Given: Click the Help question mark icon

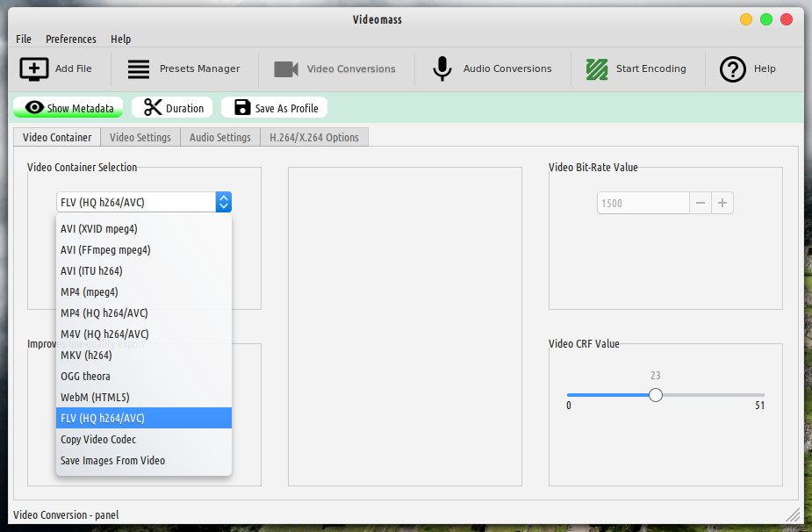Looking at the screenshot, I should [733, 68].
